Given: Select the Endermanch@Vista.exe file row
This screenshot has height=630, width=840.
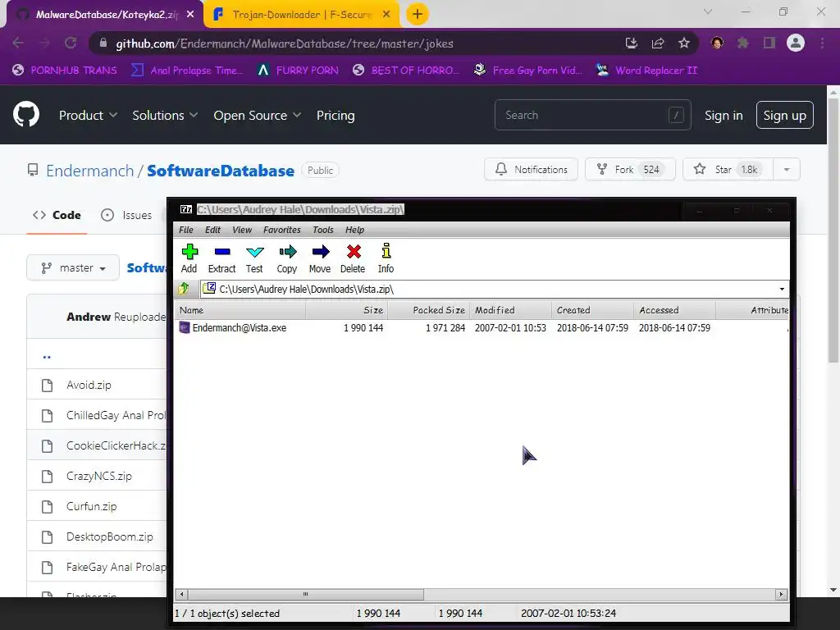Looking at the screenshot, I should pyautogui.click(x=482, y=328).
